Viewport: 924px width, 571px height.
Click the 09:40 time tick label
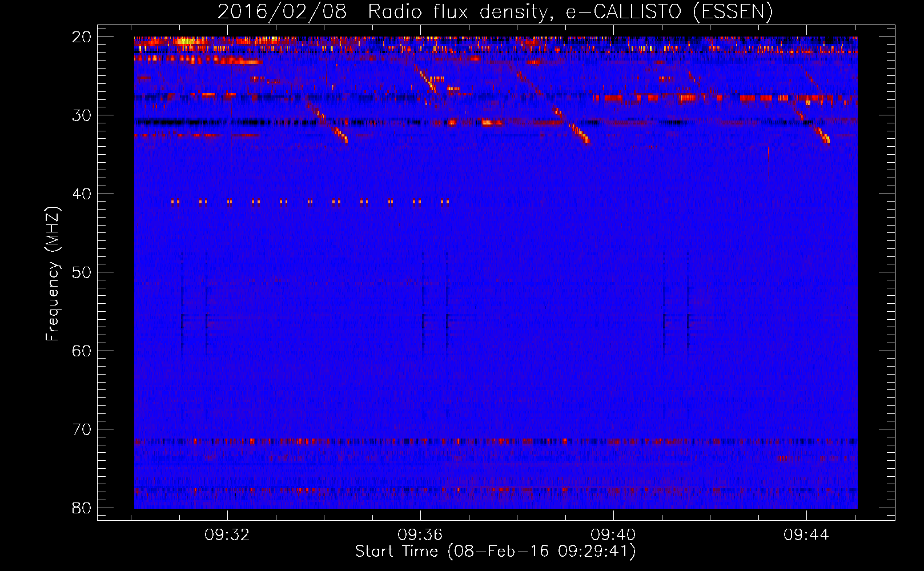613,535
